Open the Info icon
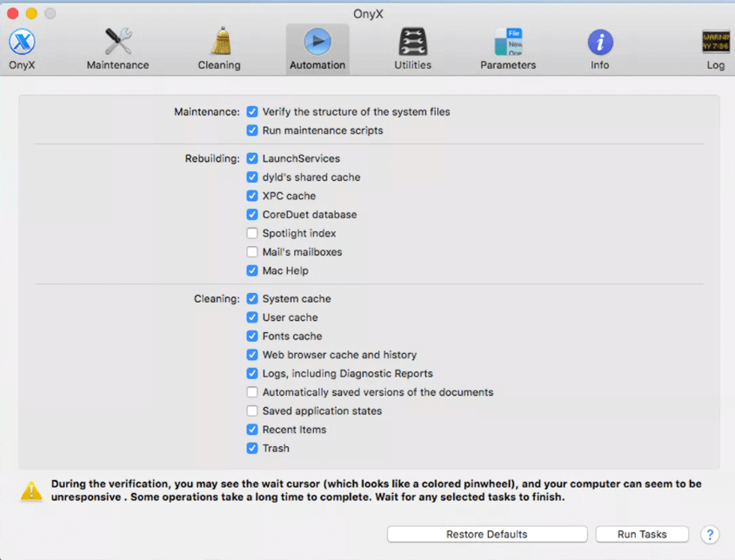 point(600,42)
